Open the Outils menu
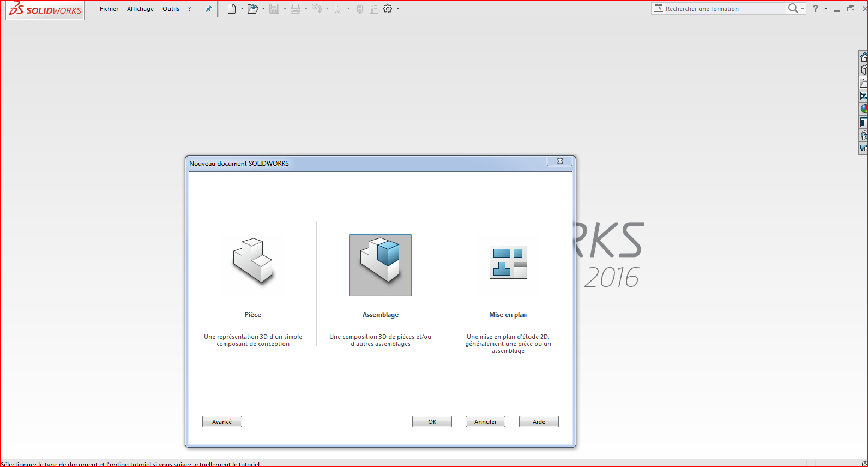 171,9
